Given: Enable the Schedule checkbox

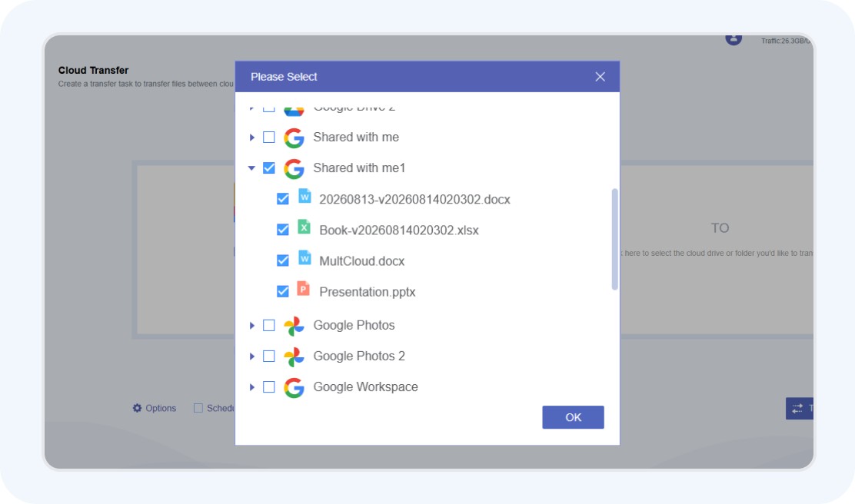Looking at the screenshot, I should coord(198,408).
